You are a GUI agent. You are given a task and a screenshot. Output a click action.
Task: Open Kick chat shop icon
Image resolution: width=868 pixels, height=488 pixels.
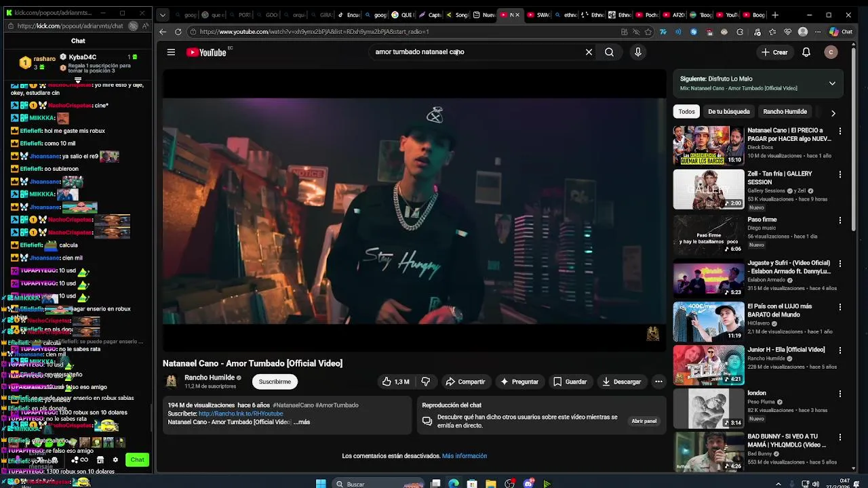click(100, 460)
